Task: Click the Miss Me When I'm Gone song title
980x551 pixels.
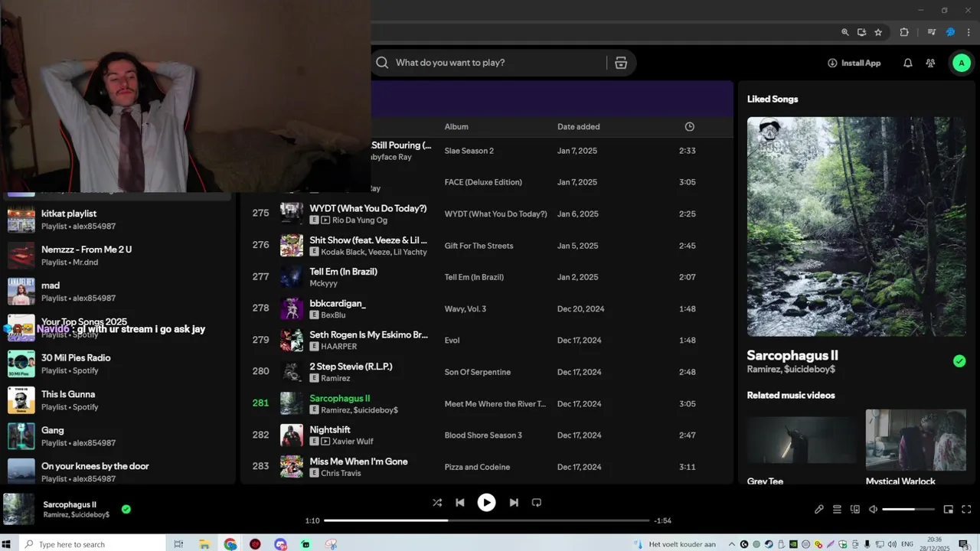Action: point(358,461)
